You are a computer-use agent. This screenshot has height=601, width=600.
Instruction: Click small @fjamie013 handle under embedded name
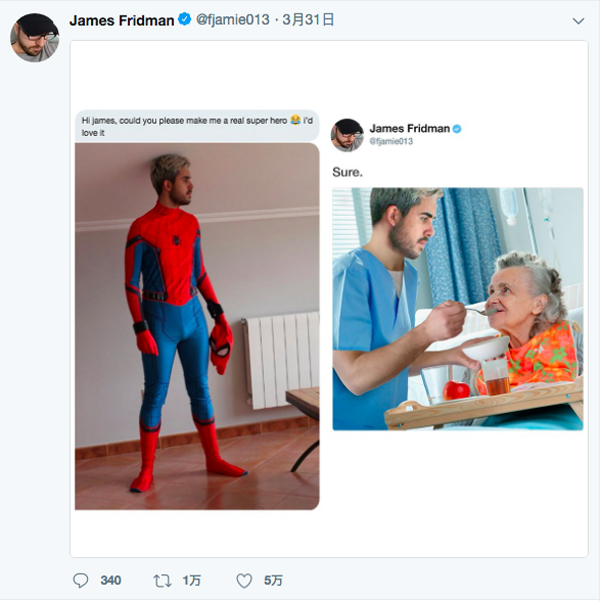tap(391, 142)
